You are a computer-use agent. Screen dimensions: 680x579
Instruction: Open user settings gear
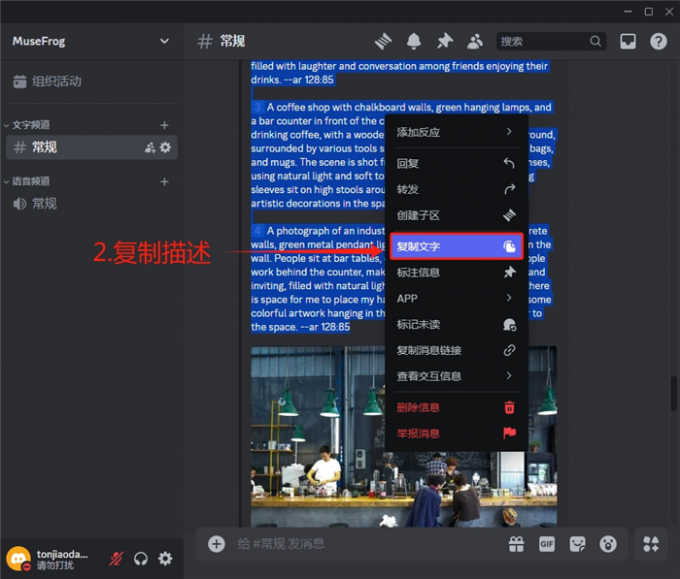click(165, 559)
